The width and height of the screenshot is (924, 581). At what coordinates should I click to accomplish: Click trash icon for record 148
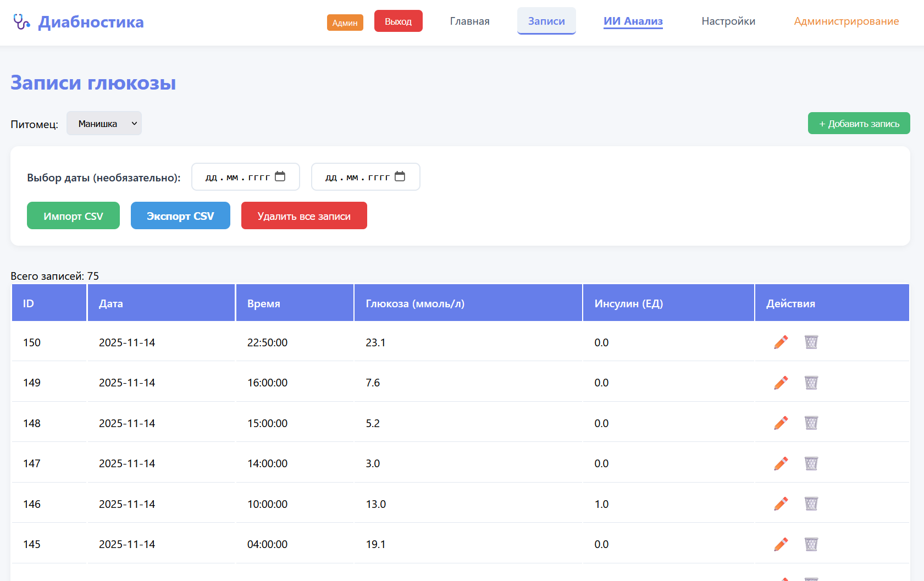tap(811, 423)
